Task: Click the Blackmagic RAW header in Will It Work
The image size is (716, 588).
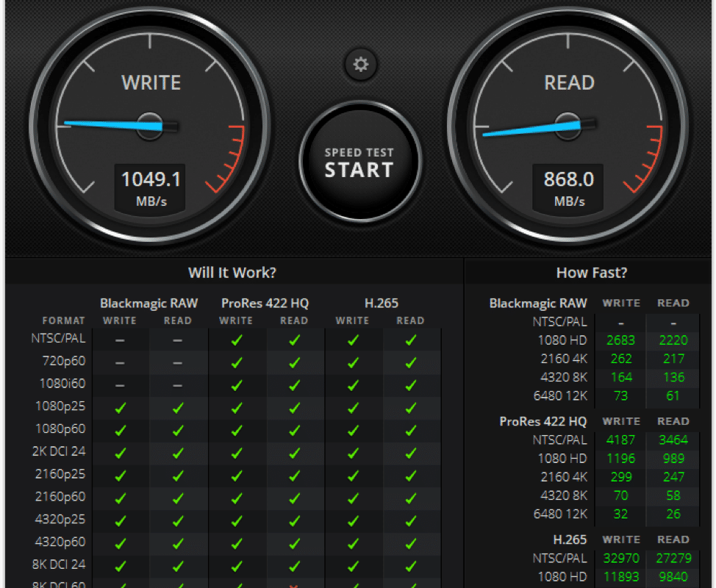Action: click(149, 303)
